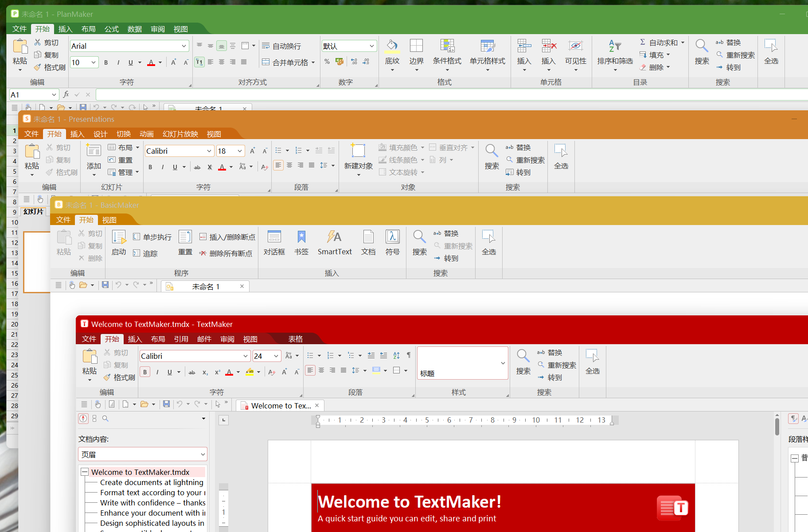Viewport: 808px width, 532px height.
Task: Click PlanMaker font color red A
Action: coord(151,62)
